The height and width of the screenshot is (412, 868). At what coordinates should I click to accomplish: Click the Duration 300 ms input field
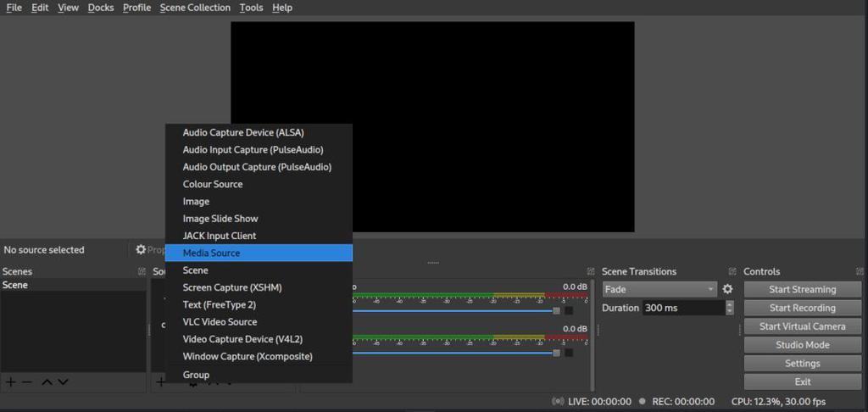pyautogui.click(x=684, y=308)
